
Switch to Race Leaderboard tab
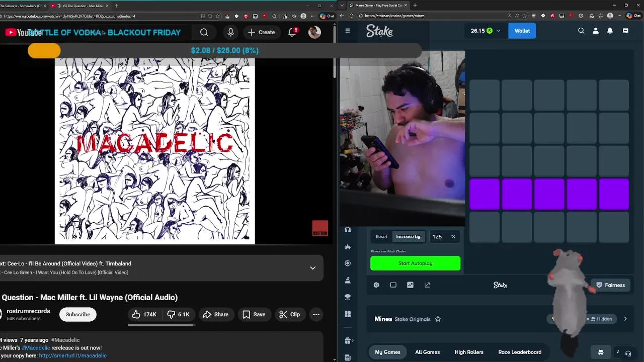(520, 352)
